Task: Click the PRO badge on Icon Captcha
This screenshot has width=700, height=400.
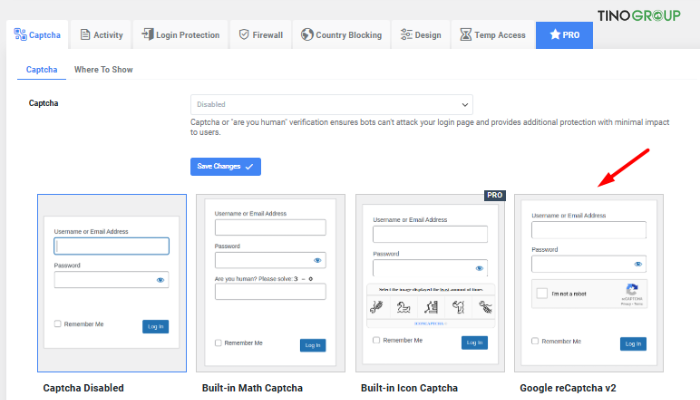Action: (495, 195)
